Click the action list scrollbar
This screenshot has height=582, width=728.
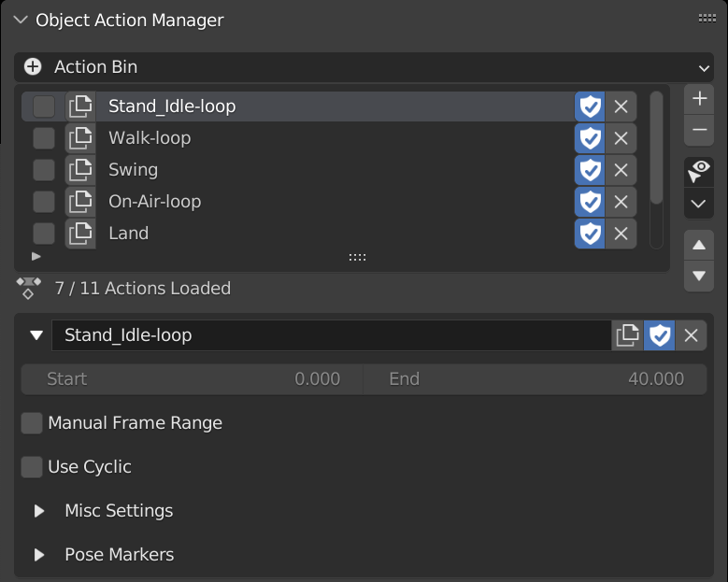pos(656,148)
